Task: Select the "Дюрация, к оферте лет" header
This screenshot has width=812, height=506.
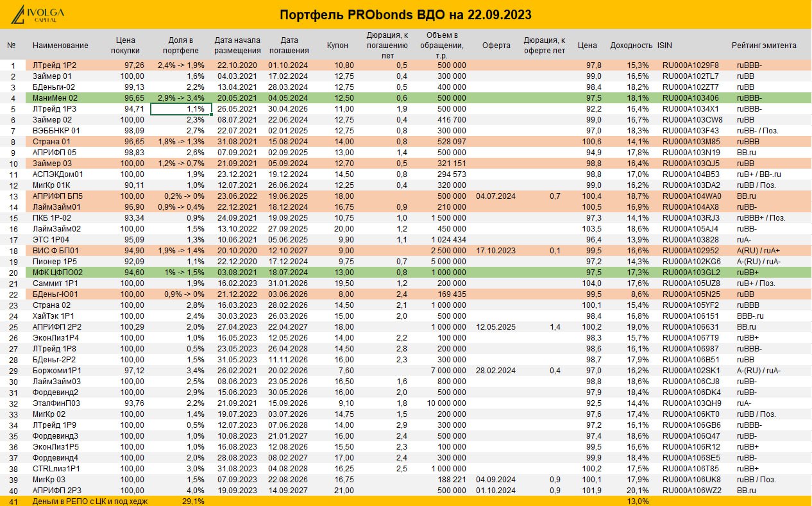Action: pyautogui.click(x=545, y=46)
